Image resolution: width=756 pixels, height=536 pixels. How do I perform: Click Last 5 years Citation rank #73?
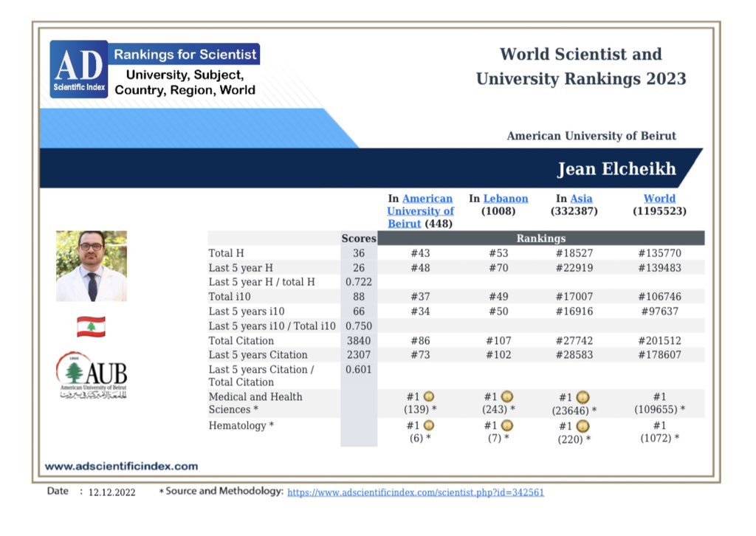pyautogui.click(x=420, y=355)
